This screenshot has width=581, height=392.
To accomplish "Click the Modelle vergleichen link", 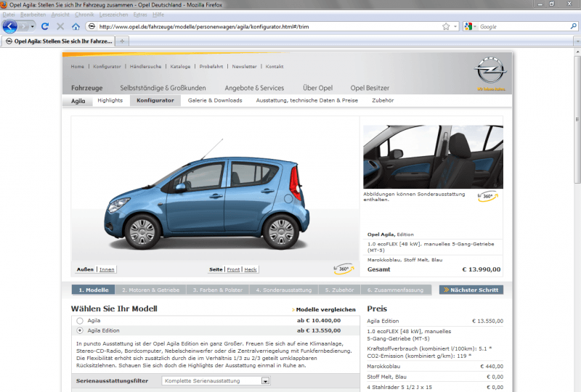I will 323,309.
